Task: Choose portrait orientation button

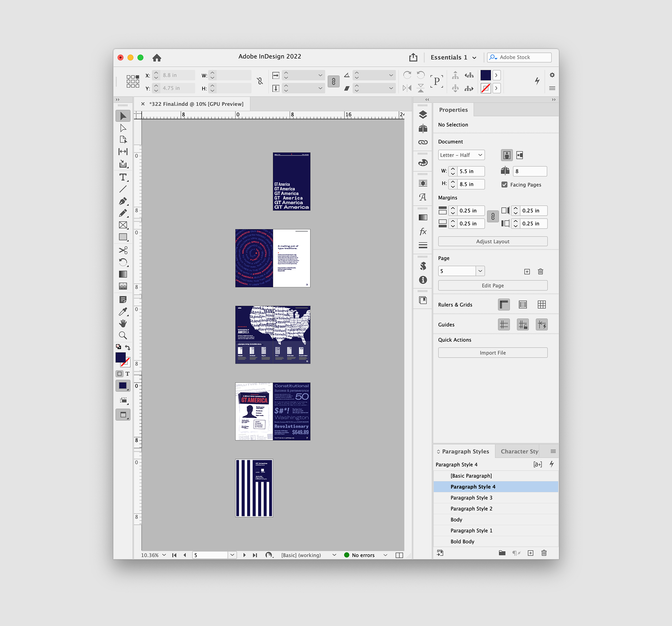Action: pos(507,155)
